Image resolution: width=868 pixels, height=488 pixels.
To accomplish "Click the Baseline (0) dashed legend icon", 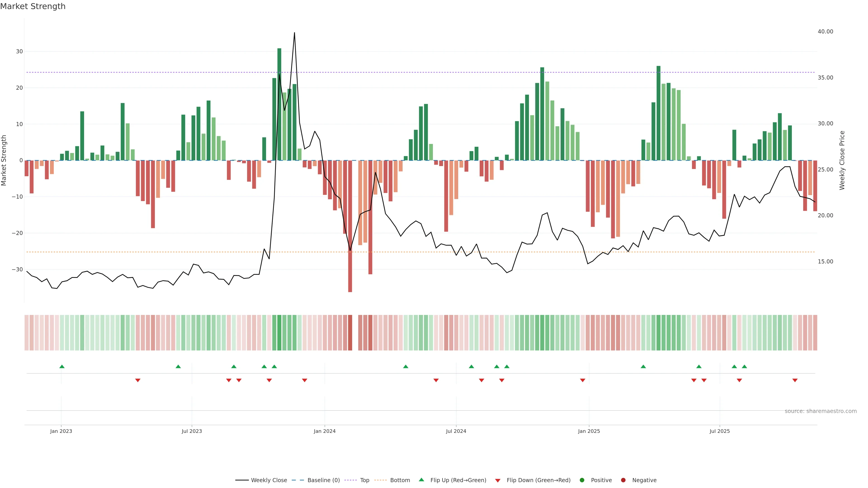I will pos(298,480).
